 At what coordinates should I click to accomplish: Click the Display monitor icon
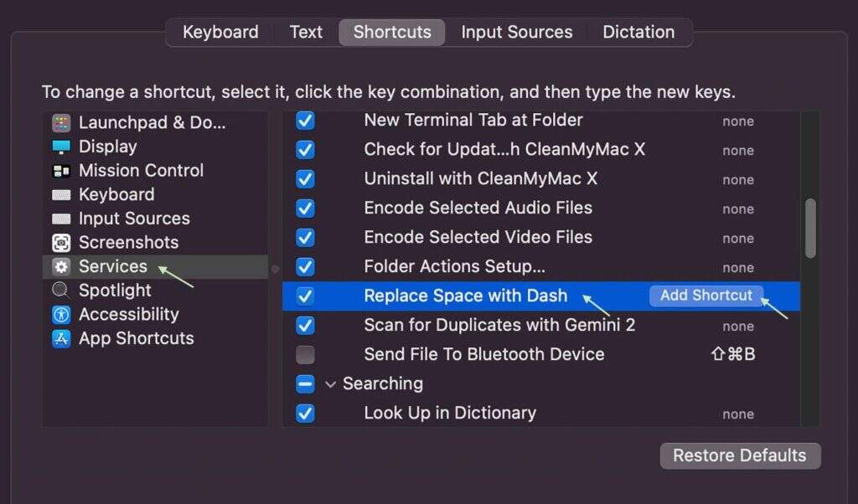click(61, 147)
